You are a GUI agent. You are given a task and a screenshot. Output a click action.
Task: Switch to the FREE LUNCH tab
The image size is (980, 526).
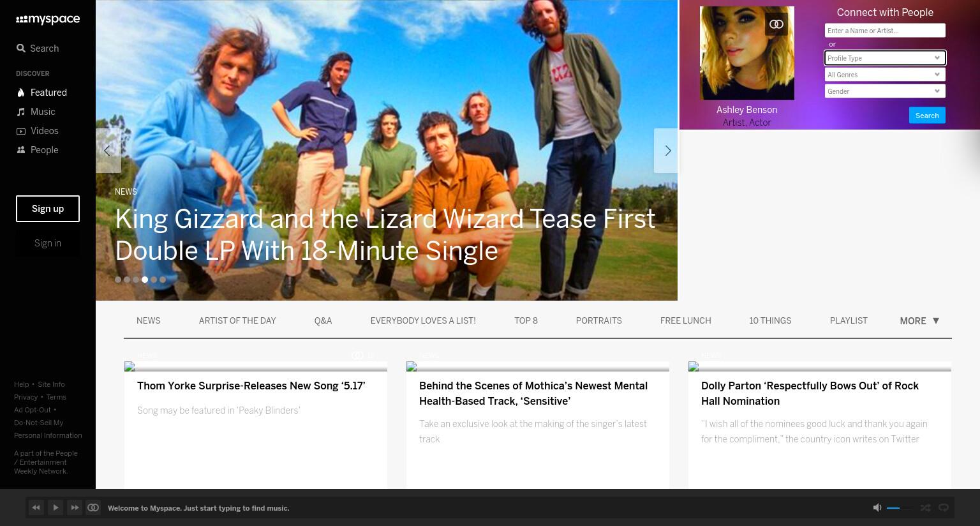tap(685, 321)
